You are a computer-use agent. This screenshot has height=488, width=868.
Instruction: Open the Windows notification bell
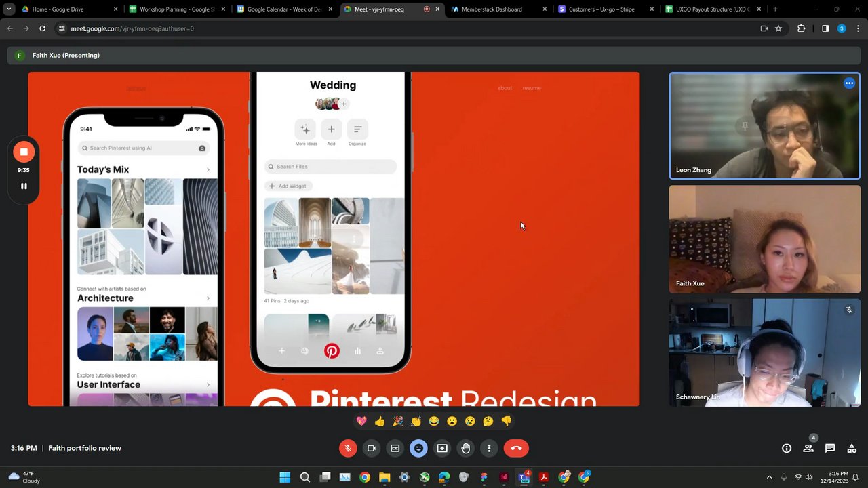(x=856, y=477)
